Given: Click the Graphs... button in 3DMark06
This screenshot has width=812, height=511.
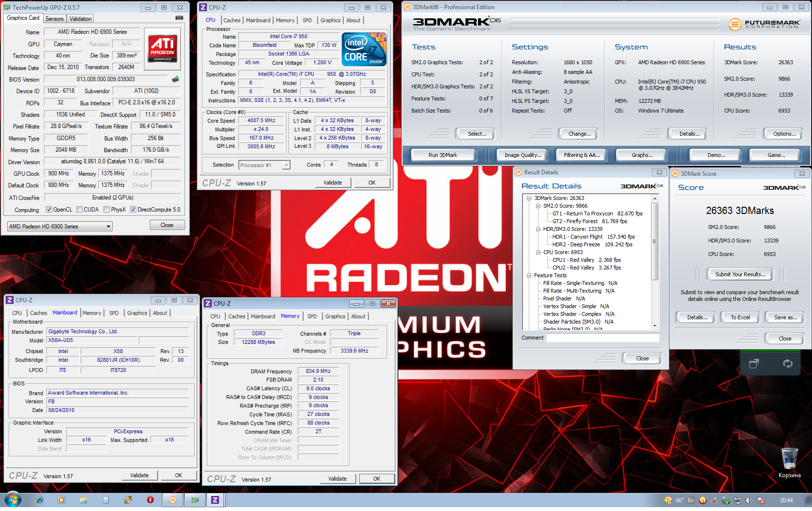Looking at the screenshot, I should (642, 155).
